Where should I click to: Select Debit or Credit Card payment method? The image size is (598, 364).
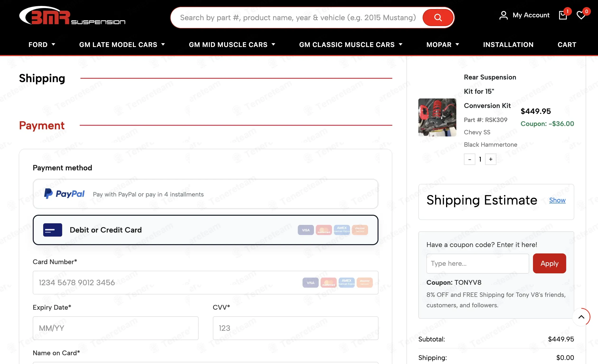(x=206, y=230)
